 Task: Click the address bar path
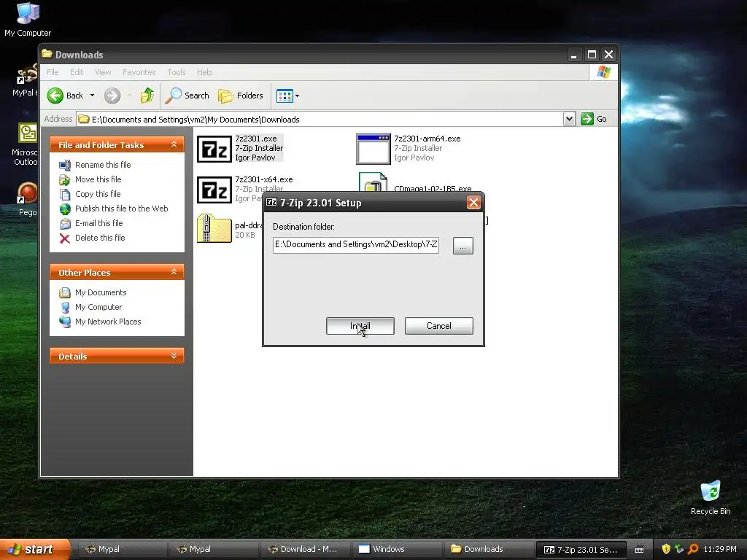(196, 120)
